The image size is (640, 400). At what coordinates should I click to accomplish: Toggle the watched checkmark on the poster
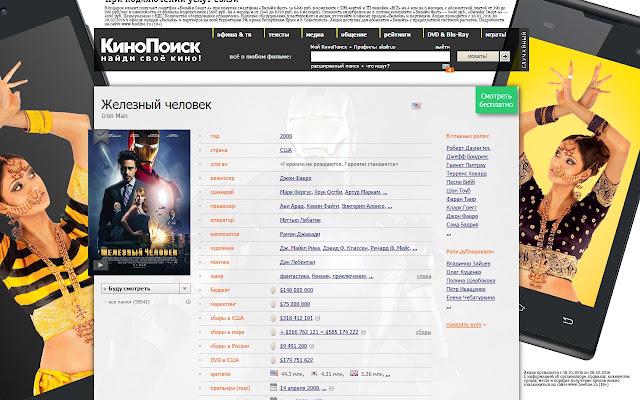(x=101, y=137)
